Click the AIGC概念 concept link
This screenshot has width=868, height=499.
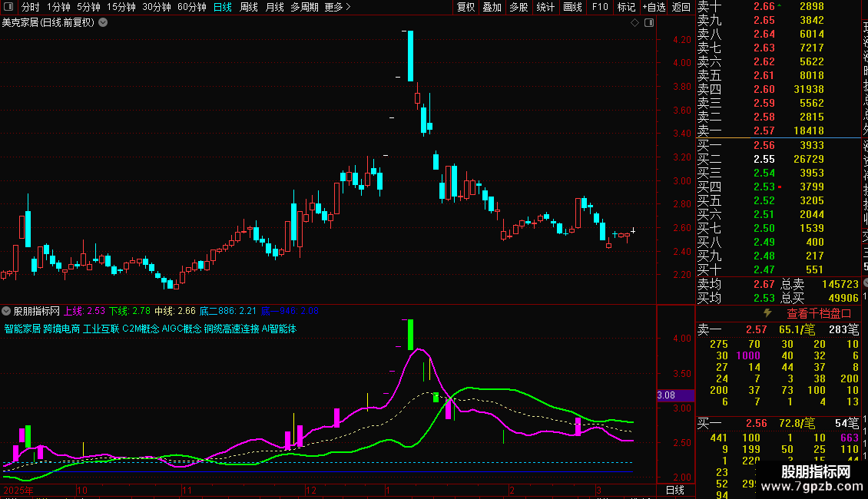181,329
